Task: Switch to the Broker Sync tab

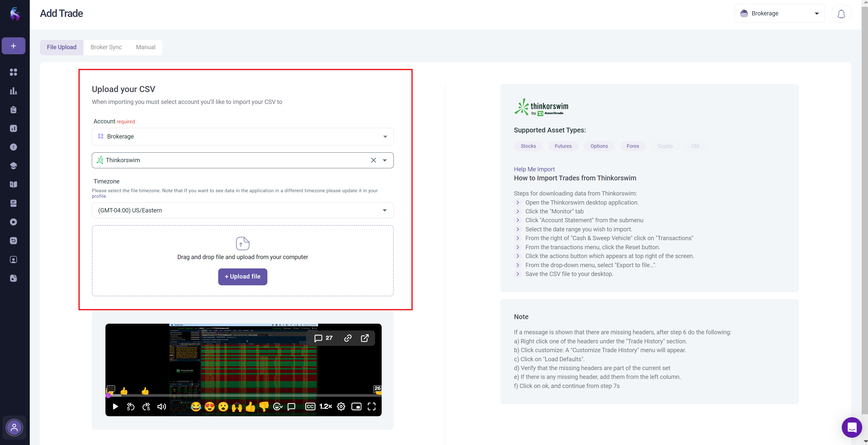Action: (106, 47)
